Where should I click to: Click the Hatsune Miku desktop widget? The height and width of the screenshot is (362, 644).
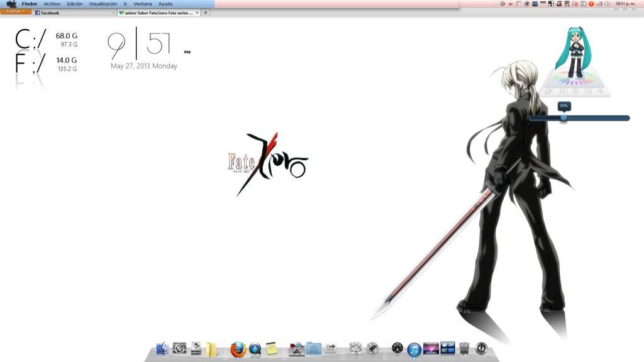(575, 61)
